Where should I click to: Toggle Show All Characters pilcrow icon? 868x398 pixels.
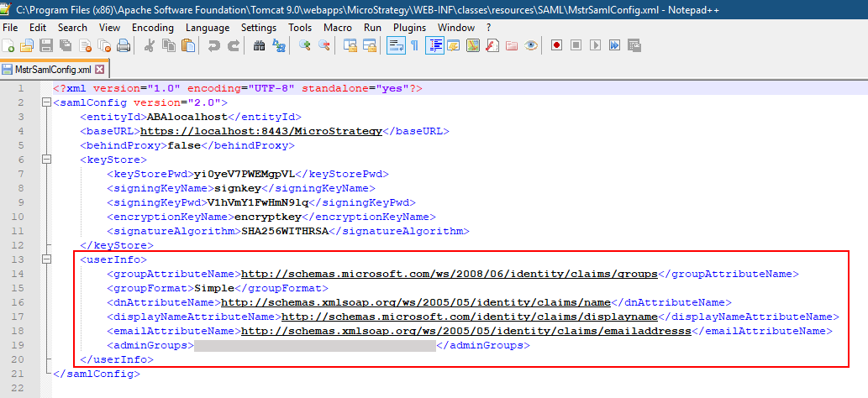413,45
